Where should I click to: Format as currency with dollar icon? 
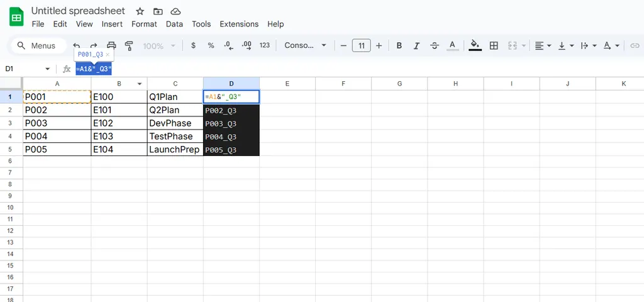[193, 45]
